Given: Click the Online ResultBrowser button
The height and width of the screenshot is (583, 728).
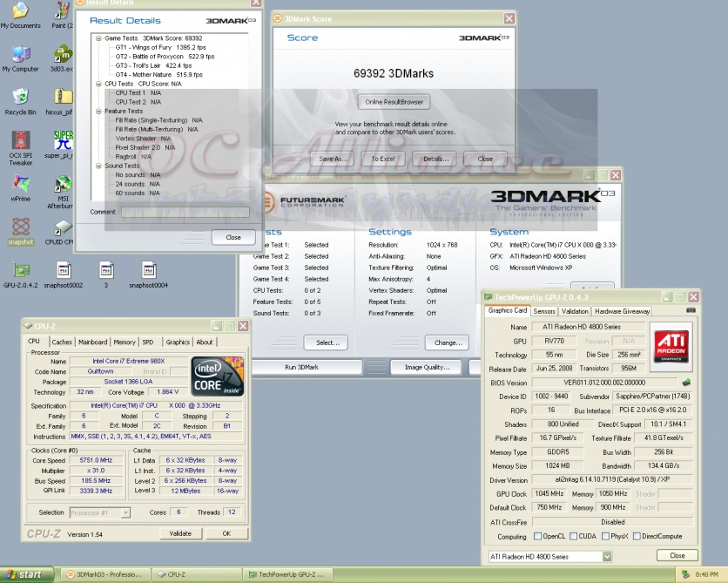Looking at the screenshot, I should 394,102.
